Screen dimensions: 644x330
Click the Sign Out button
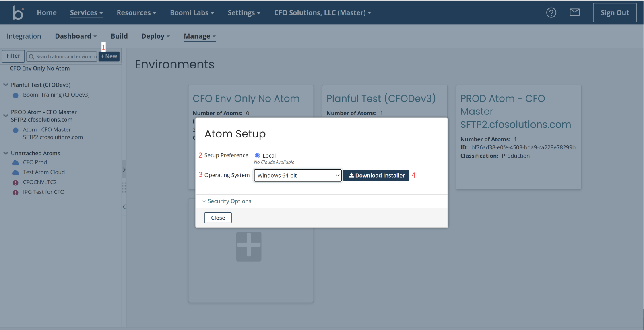click(x=614, y=13)
